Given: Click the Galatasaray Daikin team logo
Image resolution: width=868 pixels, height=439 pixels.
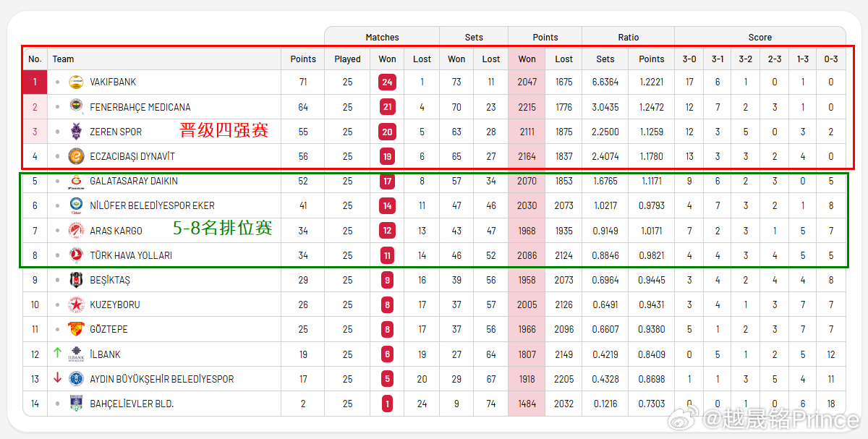Looking at the screenshot, I should pyautogui.click(x=76, y=181).
